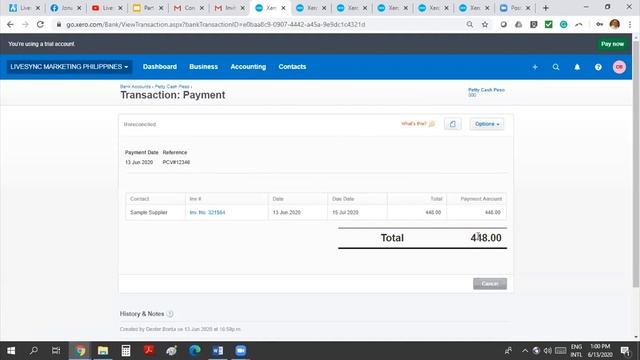The image size is (640, 360).
Task: Click the plus quick-create icon in Xero header
Action: [x=535, y=67]
